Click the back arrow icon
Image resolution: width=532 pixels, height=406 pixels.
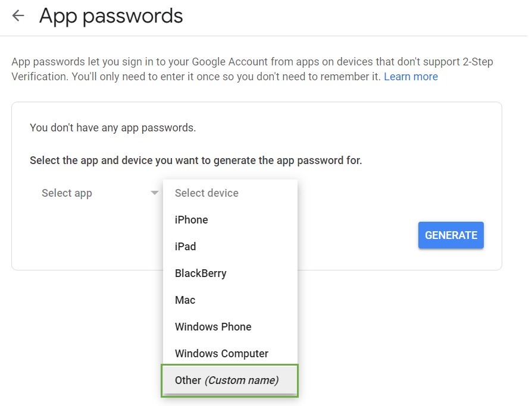coord(18,16)
